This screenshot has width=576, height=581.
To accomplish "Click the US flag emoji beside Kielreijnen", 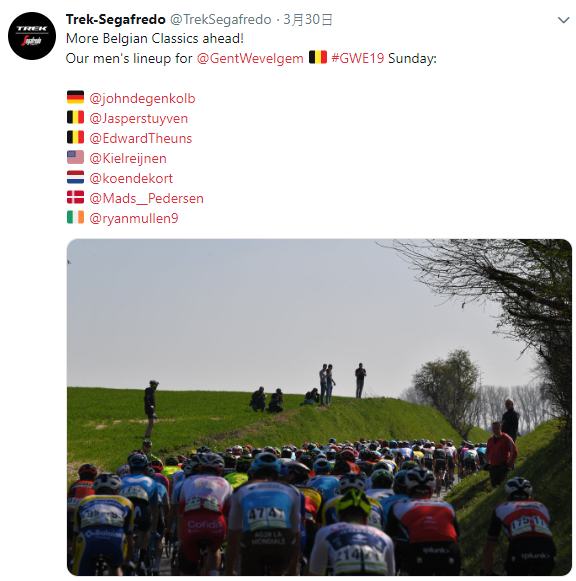I will 76,157.
